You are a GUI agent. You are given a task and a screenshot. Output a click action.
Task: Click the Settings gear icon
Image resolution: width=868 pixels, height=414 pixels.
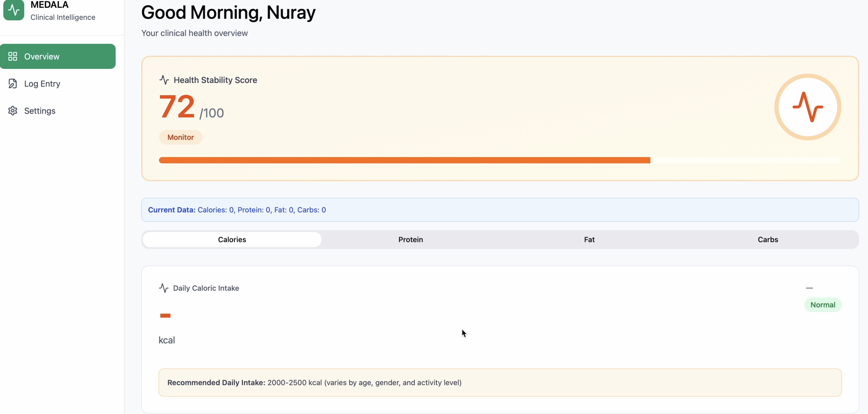13,111
